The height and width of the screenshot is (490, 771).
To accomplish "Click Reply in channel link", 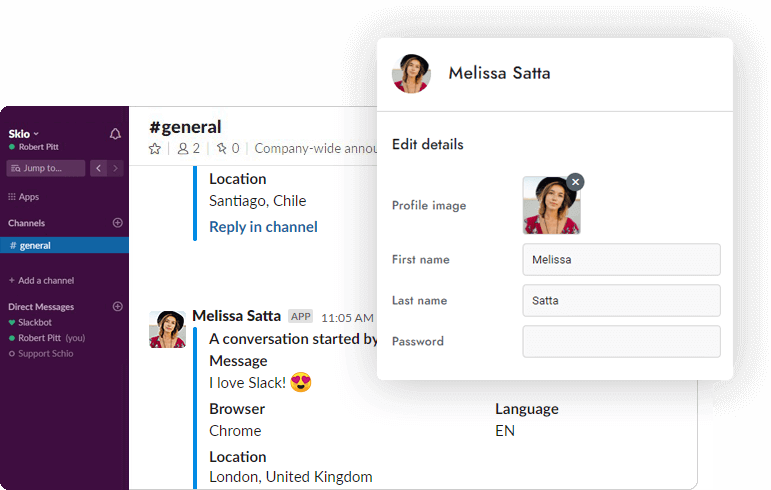I will click(263, 227).
